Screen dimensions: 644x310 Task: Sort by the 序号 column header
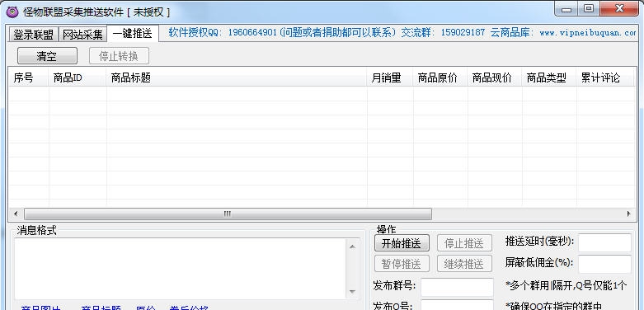point(28,77)
